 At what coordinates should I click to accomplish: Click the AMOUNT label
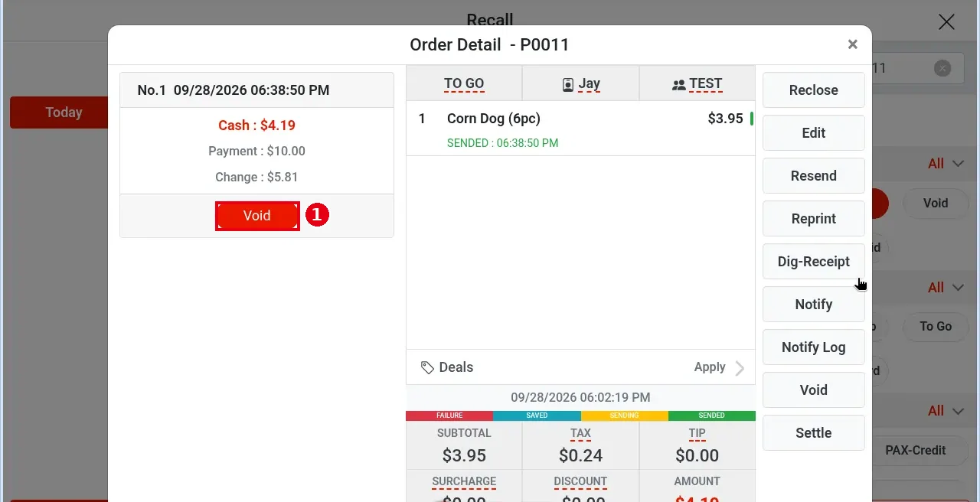[697, 481]
